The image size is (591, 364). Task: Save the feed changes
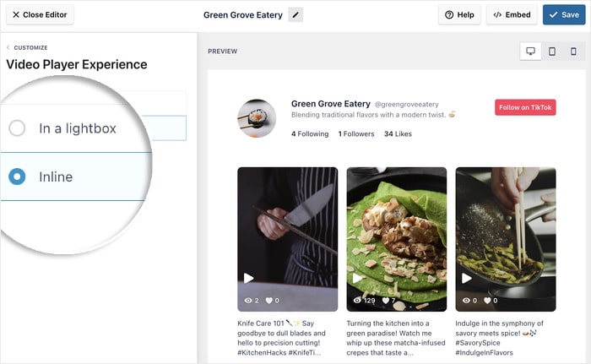coord(563,15)
